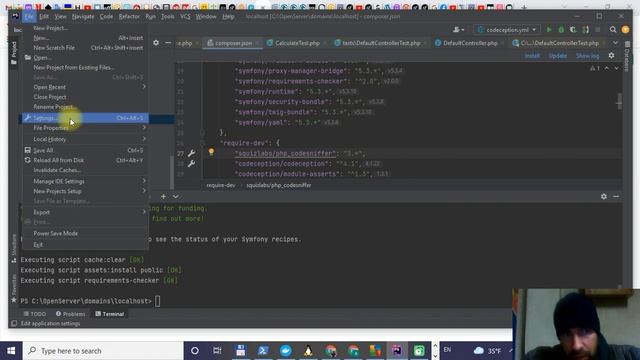The width and height of the screenshot is (640, 360).
Task: Expand the New Projects Setup submenu
Action: (85, 191)
